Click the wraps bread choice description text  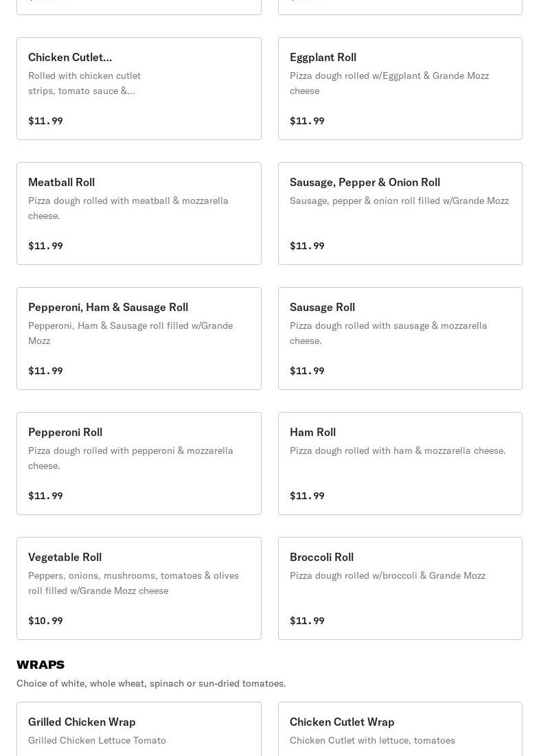[x=151, y=683]
